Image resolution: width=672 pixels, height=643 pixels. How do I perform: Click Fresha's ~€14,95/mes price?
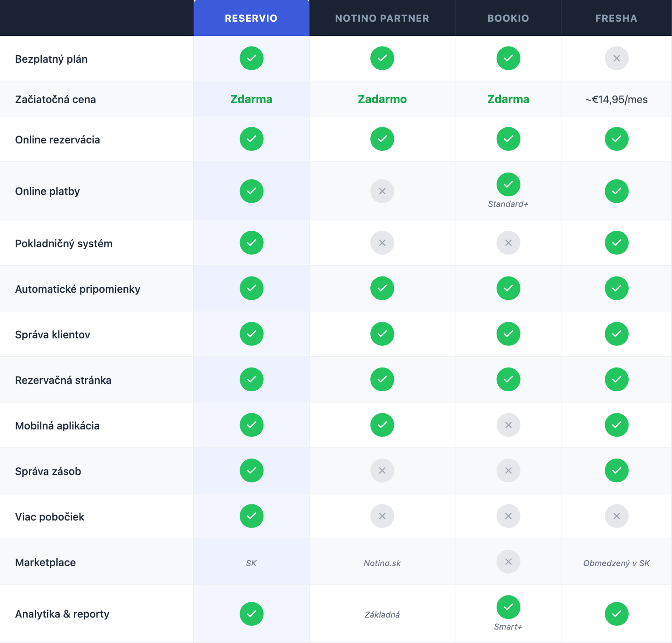(616, 100)
